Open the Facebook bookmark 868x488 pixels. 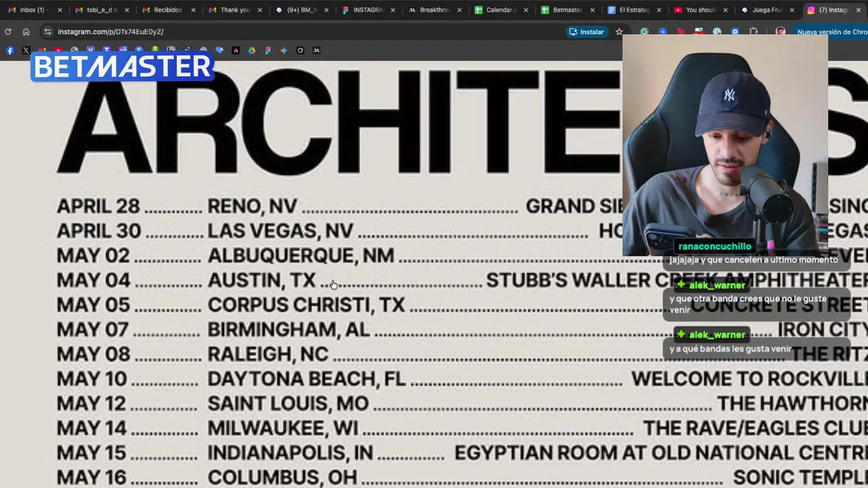(9, 50)
